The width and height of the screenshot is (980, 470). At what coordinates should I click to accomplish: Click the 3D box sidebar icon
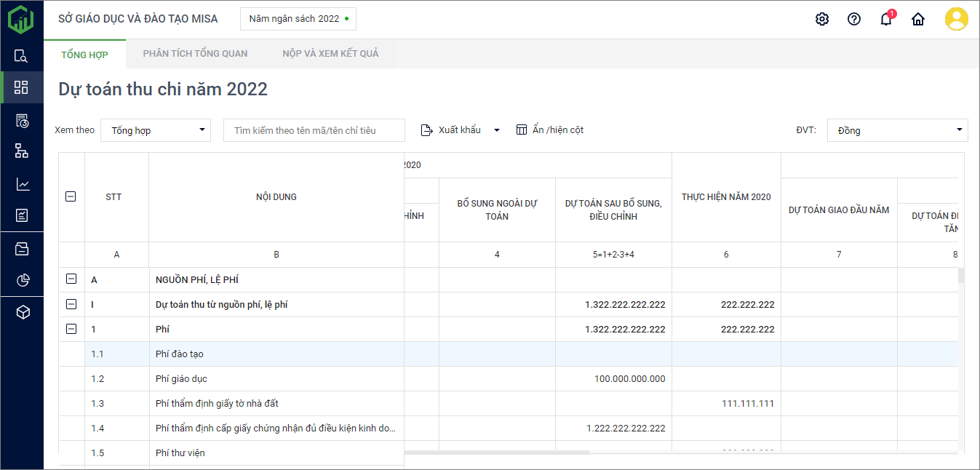(22, 312)
